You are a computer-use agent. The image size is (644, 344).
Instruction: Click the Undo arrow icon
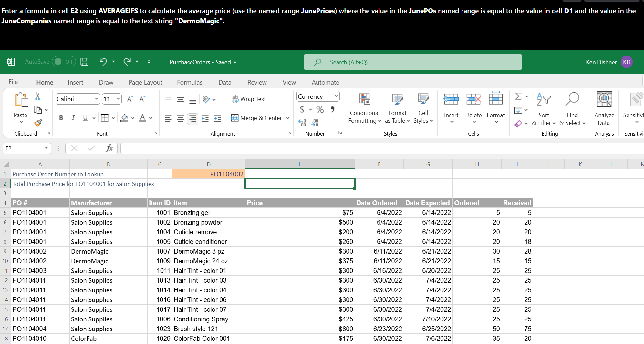[103, 62]
